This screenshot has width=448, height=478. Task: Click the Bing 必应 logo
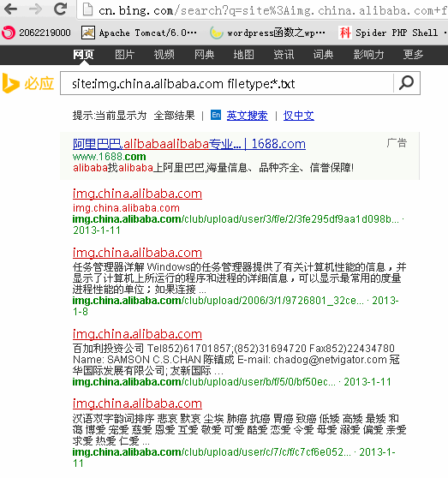27,83
